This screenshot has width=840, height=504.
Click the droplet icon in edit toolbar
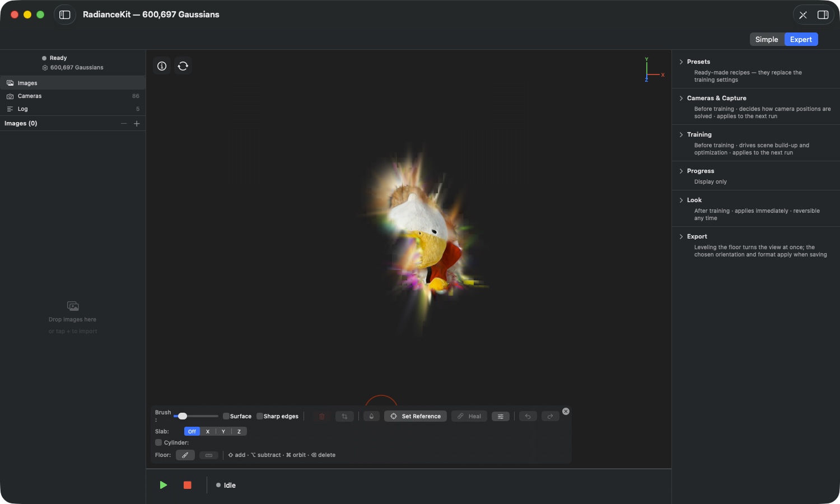(371, 416)
